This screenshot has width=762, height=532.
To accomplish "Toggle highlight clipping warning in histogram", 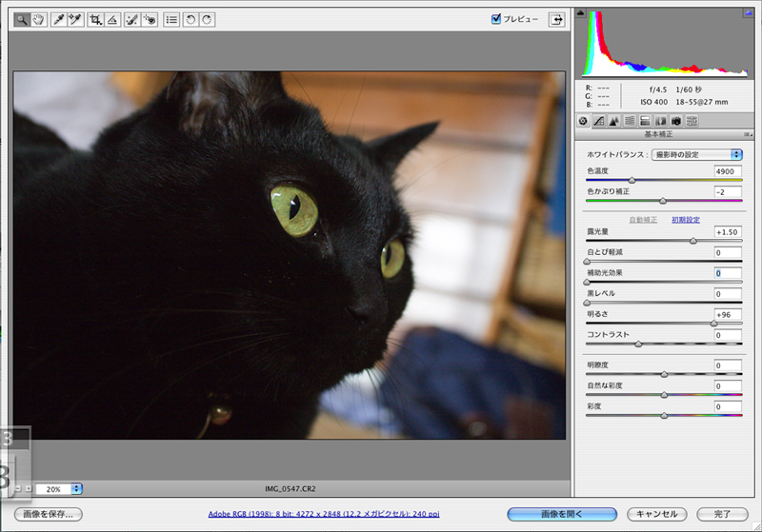I will 749,13.
